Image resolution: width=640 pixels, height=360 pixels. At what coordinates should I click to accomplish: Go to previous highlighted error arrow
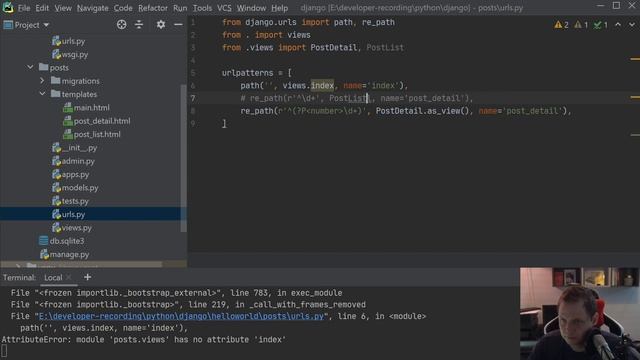click(618, 25)
